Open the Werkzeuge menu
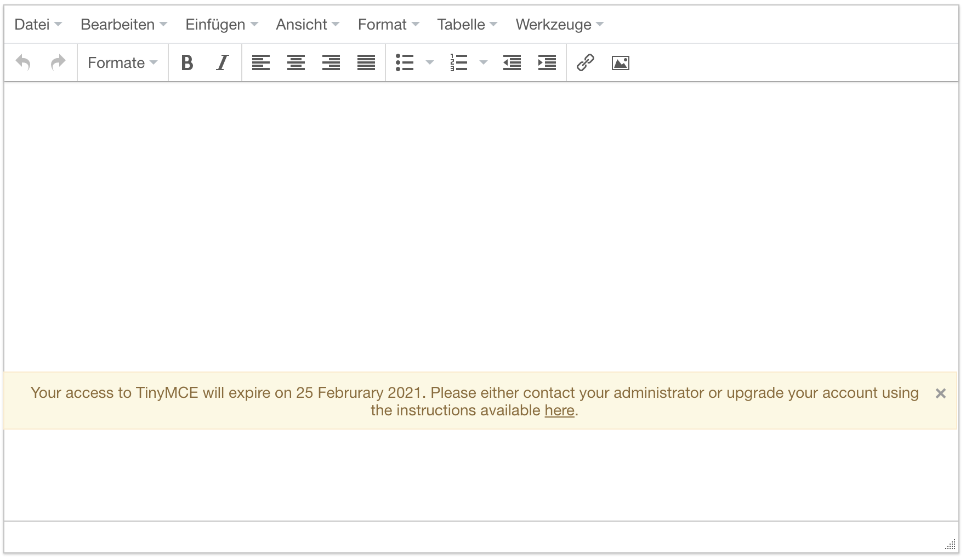 click(559, 25)
